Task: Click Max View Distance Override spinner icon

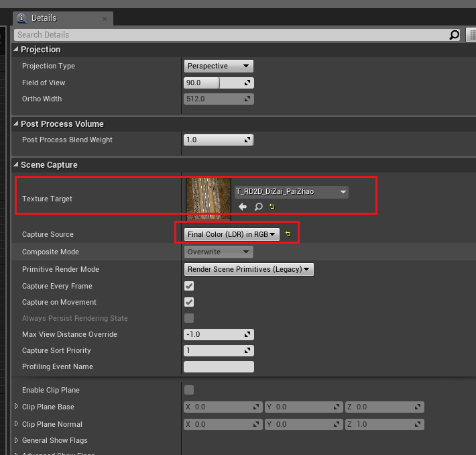Action: 247,334
